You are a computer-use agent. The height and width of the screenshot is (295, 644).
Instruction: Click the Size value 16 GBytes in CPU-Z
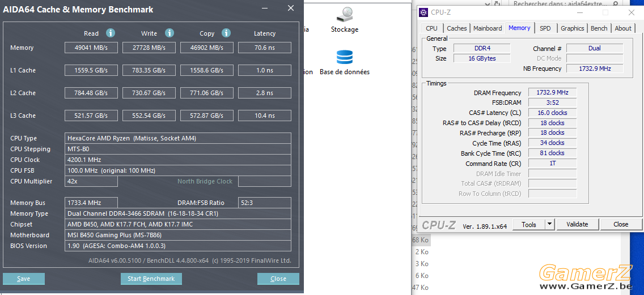(x=482, y=58)
